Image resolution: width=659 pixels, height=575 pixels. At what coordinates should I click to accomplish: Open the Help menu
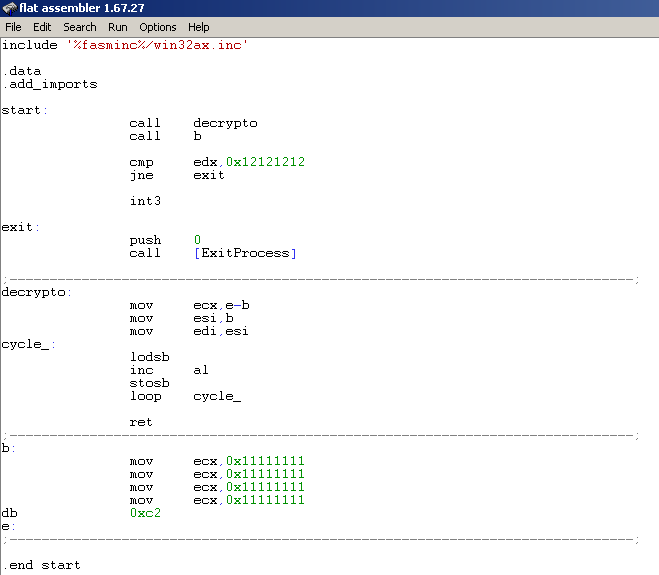point(199,27)
